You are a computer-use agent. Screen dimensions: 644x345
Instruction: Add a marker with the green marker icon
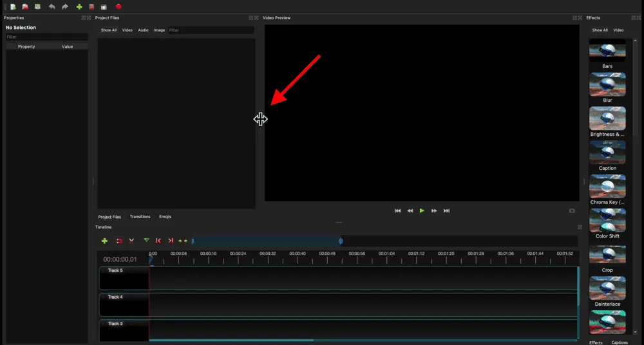click(146, 240)
